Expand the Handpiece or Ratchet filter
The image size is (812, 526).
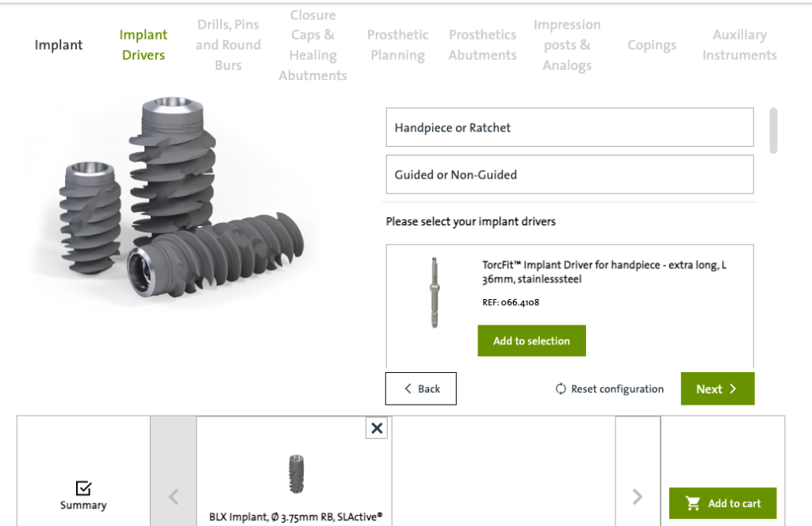coord(569,128)
